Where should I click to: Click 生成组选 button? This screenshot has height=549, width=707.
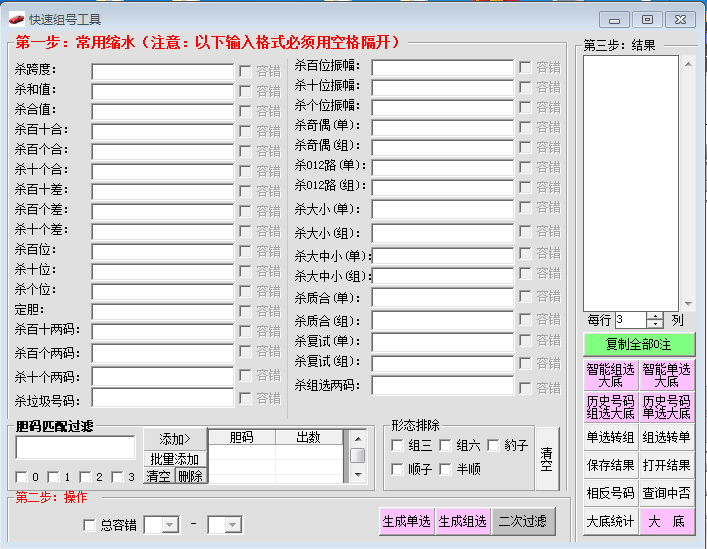point(463,522)
